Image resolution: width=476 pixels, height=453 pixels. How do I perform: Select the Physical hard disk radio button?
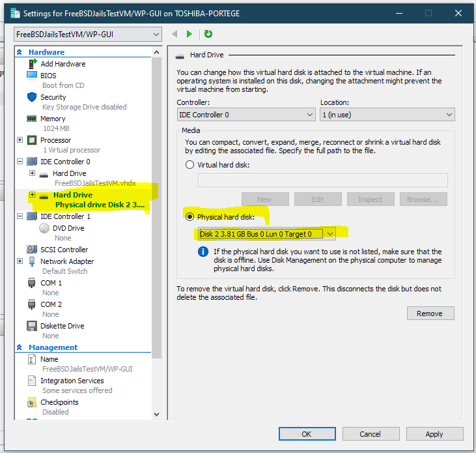click(x=190, y=216)
